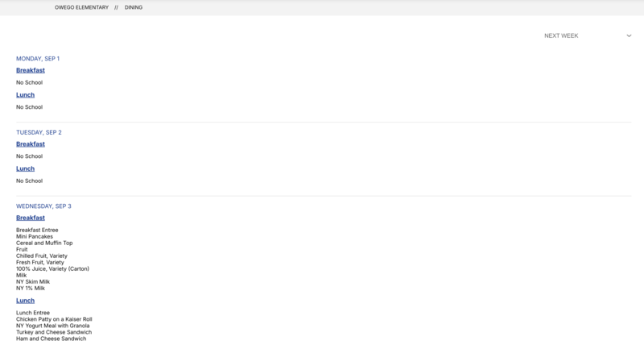Click the DINING breadcrumb item
This screenshot has width=644, height=341.
click(134, 7)
